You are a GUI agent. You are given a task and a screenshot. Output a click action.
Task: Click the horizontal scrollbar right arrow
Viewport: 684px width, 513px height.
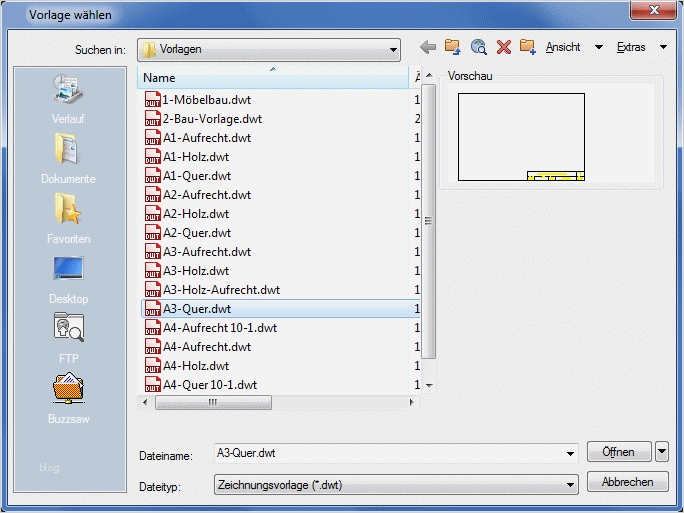pyautogui.click(x=411, y=402)
